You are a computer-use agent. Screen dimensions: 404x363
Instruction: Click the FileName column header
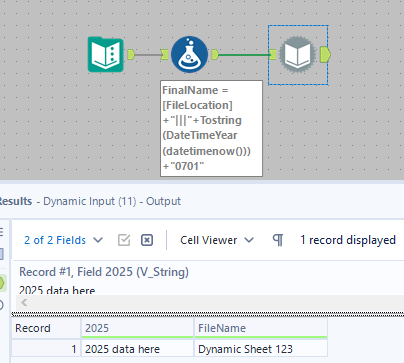click(261, 328)
